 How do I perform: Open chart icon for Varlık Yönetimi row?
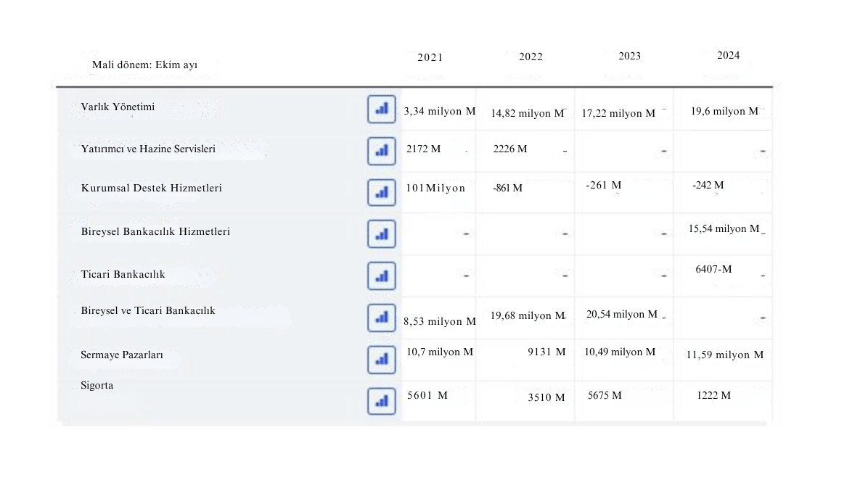[x=381, y=109]
